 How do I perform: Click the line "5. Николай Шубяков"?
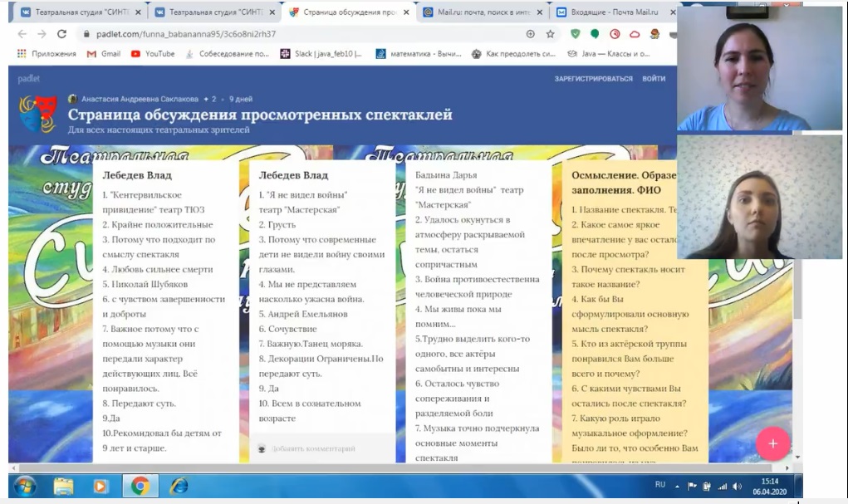click(145, 284)
